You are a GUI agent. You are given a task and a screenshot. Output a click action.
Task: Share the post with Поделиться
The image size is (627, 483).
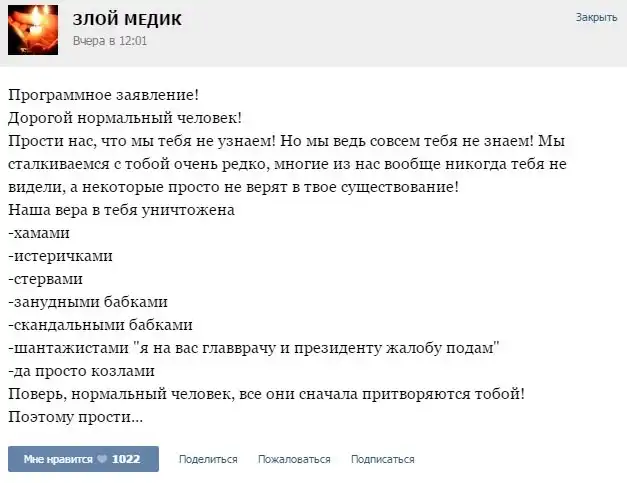pyautogui.click(x=208, y=459)
